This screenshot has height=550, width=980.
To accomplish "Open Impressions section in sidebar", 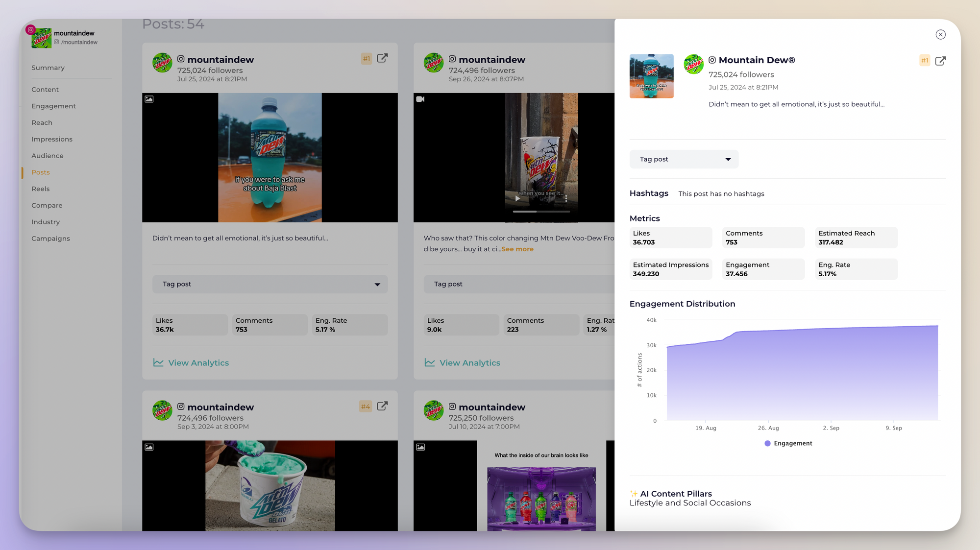I will pyautogui.click(x=52, y=140).
